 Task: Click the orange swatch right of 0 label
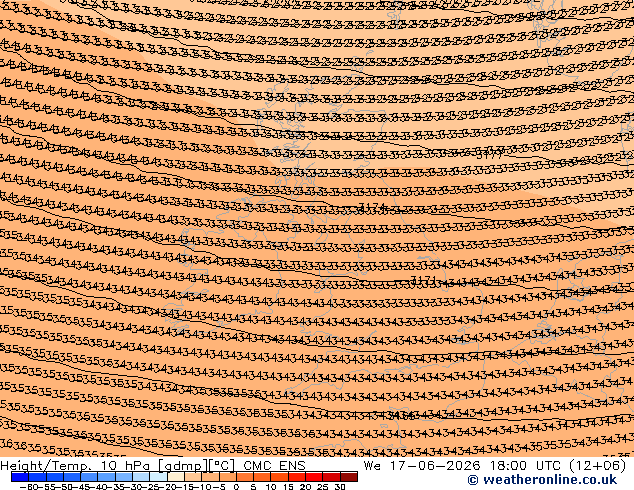tap(245, 477)
